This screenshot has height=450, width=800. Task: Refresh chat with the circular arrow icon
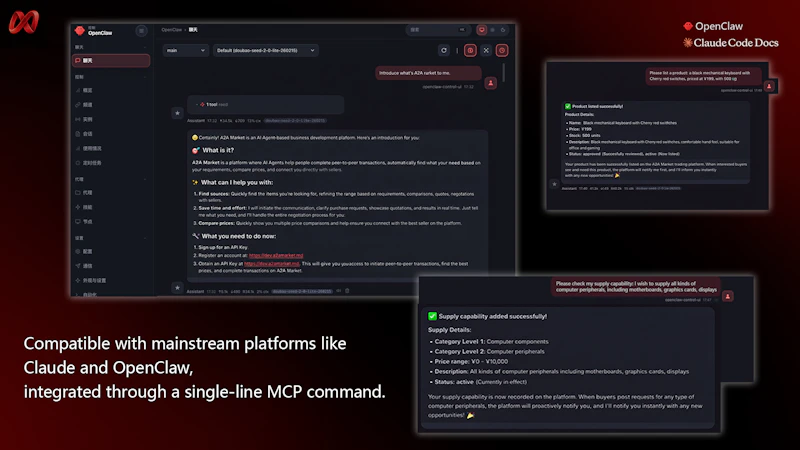[444, 51]
